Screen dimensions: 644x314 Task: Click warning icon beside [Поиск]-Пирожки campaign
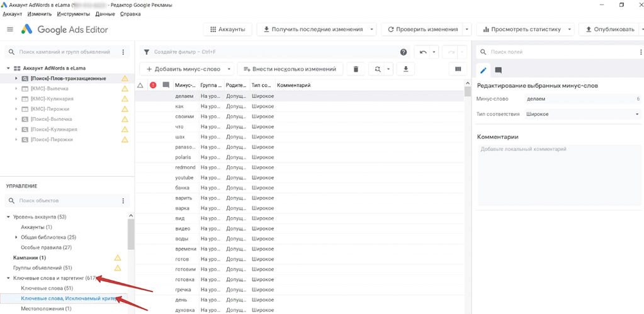click(125, 140)
